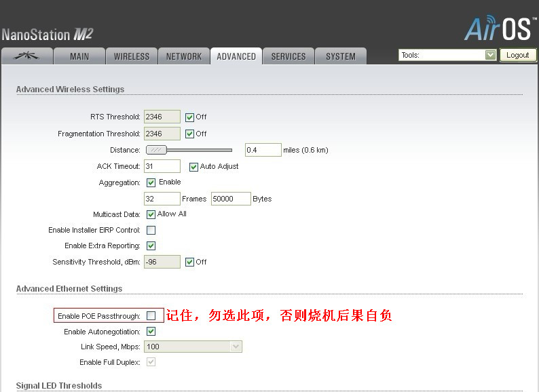Switch to the MAIN tab
The height and width of the screenshot is (392, 539).
point(79,56)
